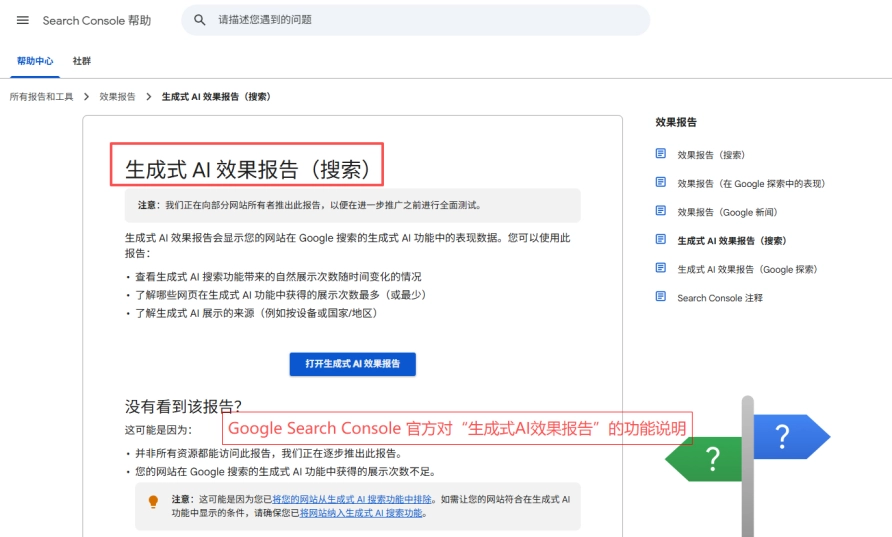
Task: Click the 效果报告 sidebar heading
Action: 676,122
